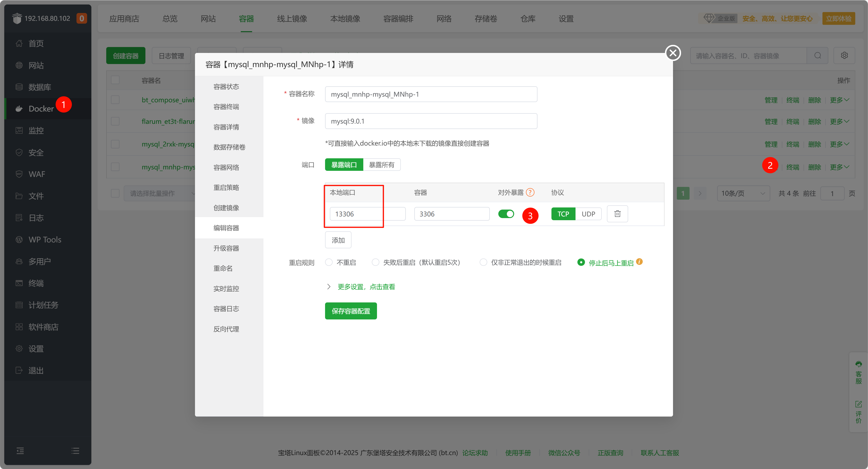Click the 保存容器配置 button
Viewport: 868px width, 469px height.
351,311
